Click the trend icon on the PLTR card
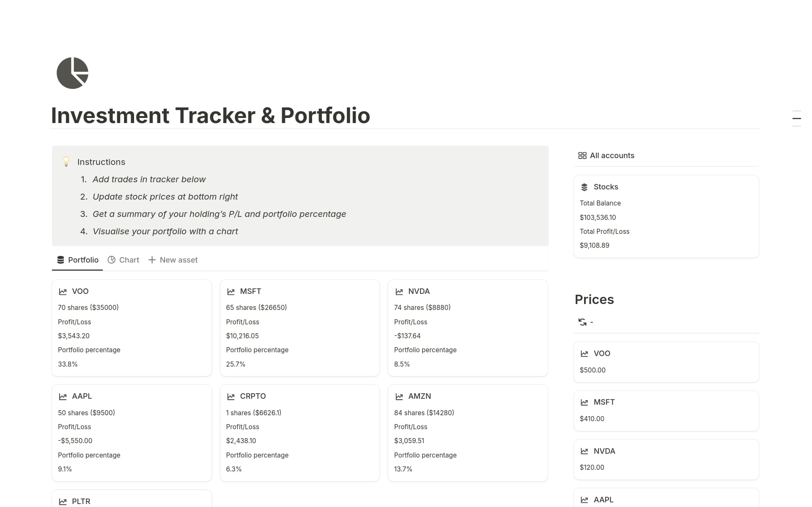This screenshot has width=812, height=507. coord(62,502)
